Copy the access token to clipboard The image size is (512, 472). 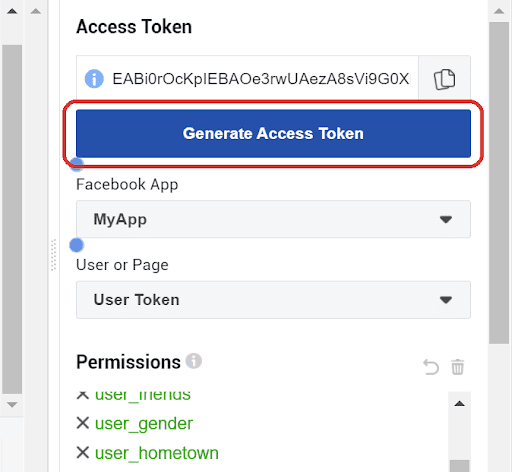pyautogui.click(x=444, y=79)
